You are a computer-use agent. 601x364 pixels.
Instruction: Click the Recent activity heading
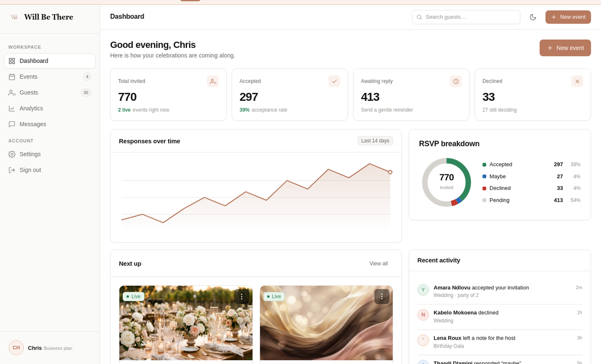point(439,260)
